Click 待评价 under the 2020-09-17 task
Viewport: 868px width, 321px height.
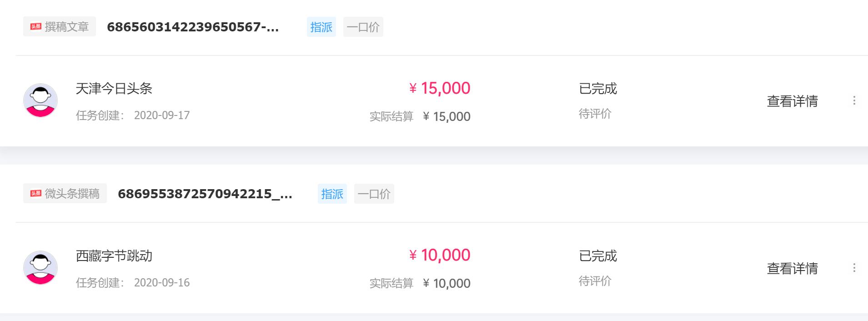click(595, 114)
